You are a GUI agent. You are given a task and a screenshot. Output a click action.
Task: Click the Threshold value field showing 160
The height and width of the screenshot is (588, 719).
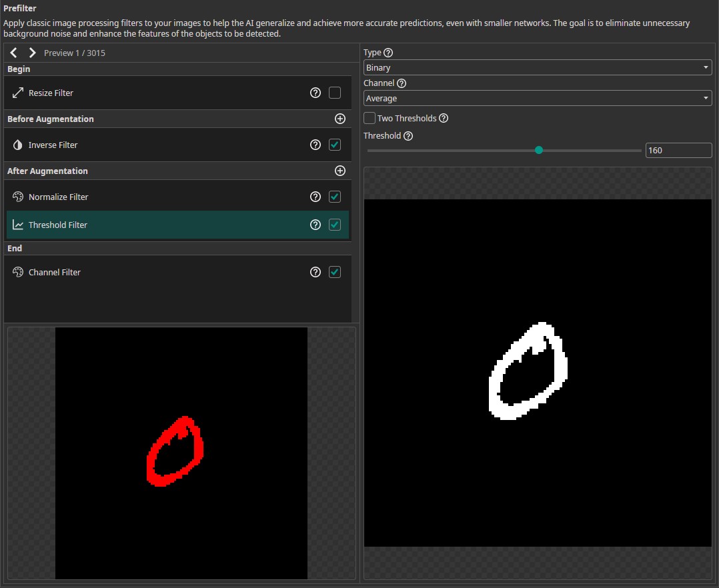click(678, 150)
